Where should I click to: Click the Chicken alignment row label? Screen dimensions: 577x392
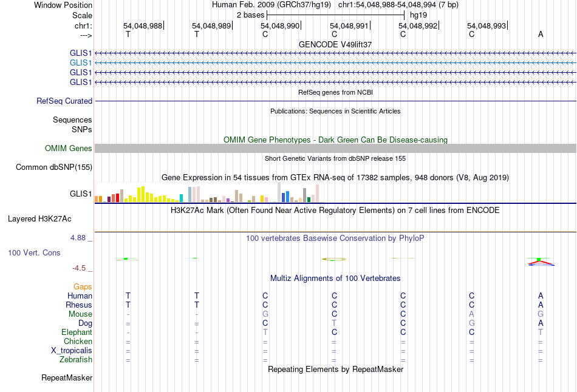click(78, 342)
